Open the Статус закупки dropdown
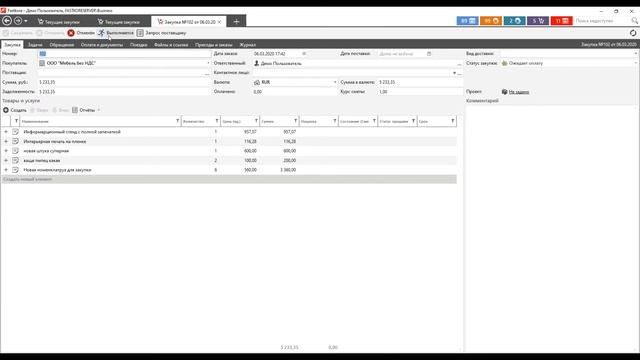Image resolution: width=640 pixels, height=360 pixels. 635,63
